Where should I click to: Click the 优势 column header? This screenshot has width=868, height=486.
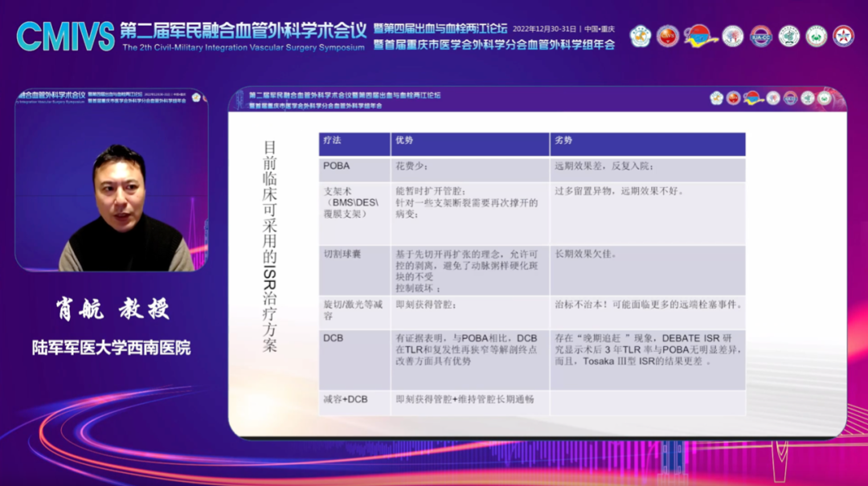pyautogui.click(x=470, y=144)
